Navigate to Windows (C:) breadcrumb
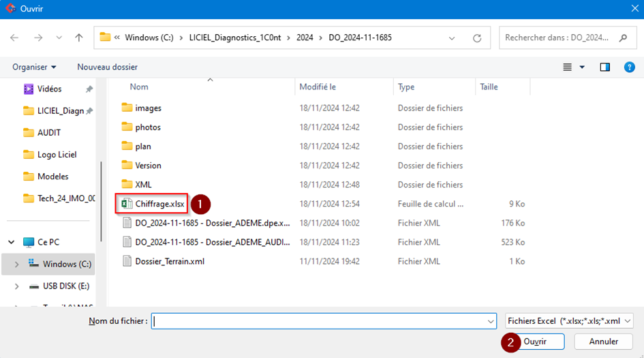The image size is (644, 358). click(x=149, y=38)
